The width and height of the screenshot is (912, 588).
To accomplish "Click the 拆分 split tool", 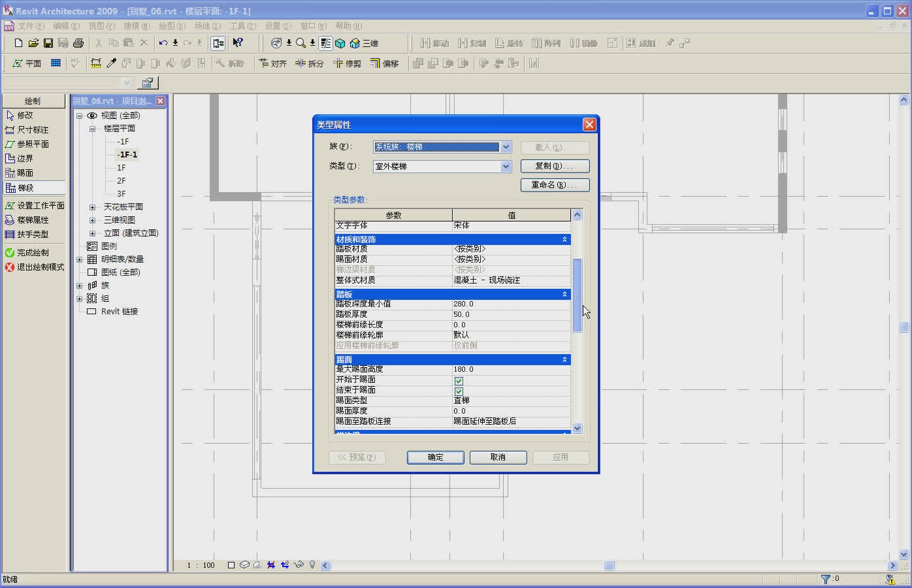I will tap(310, 63).
